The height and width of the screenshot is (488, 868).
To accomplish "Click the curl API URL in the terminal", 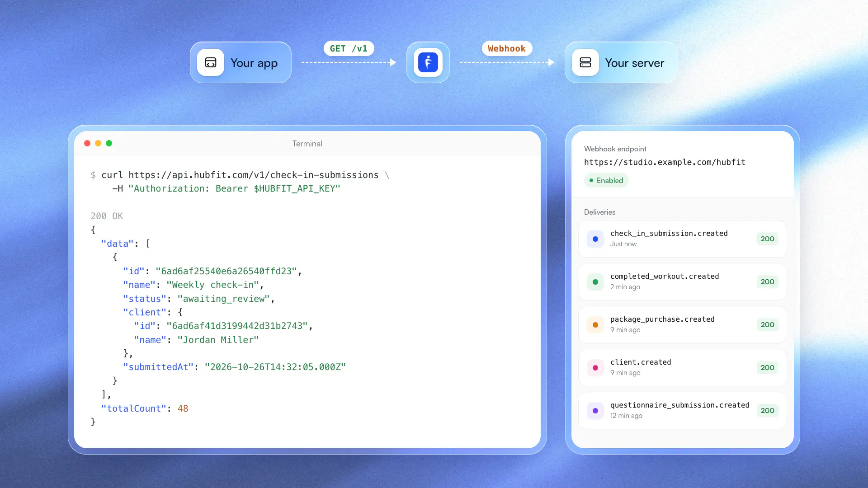I will (254, 175).
